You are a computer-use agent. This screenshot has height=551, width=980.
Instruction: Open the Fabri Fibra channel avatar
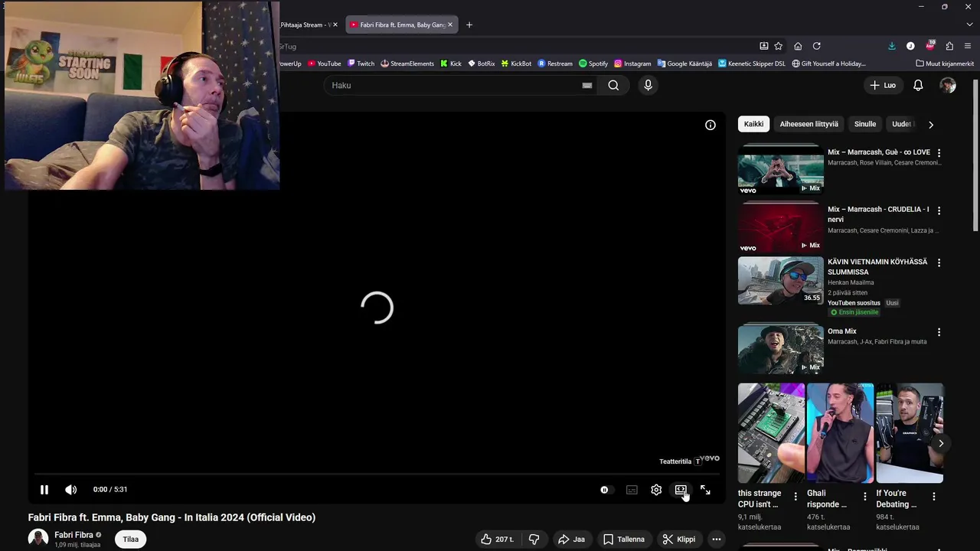[38, 539]
